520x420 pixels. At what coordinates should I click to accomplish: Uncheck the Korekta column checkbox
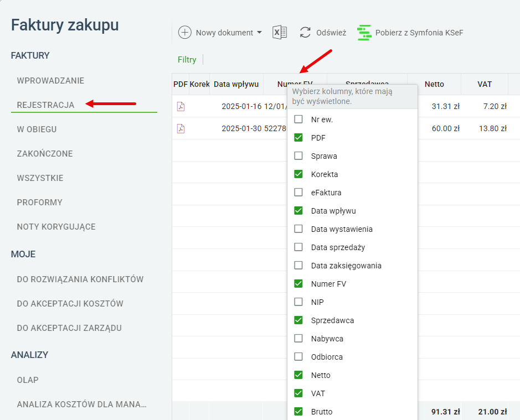pos(298,174)
